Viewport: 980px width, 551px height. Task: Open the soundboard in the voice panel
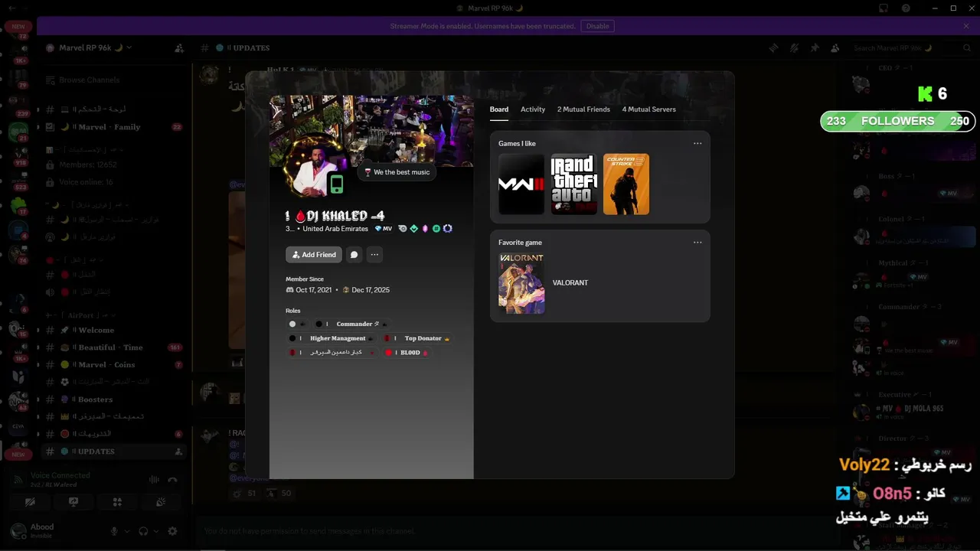[161, 502]
